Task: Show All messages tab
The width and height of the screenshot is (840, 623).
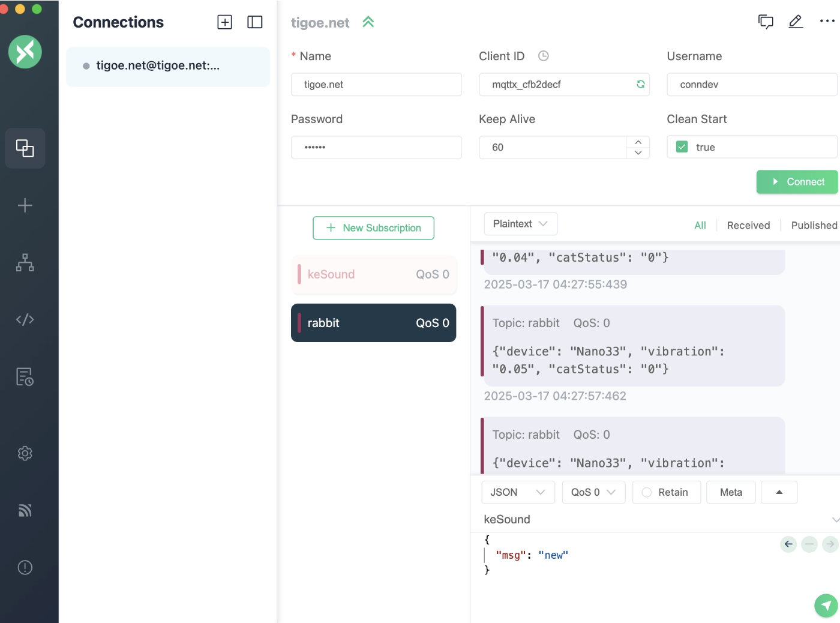Action: click(700, 225)
